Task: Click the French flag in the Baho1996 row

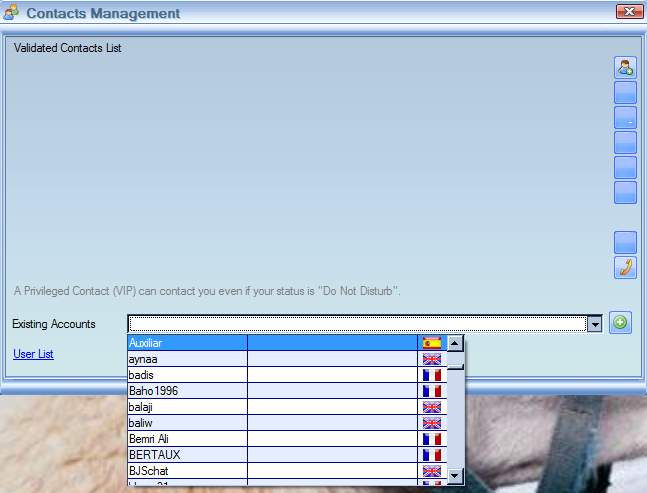Action: [x=432, y=391]
